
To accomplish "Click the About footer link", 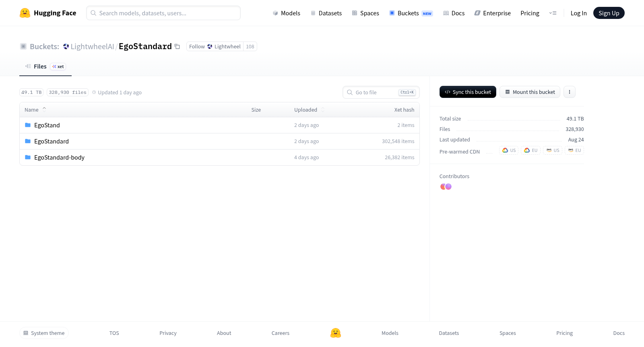I will point(224,333).
